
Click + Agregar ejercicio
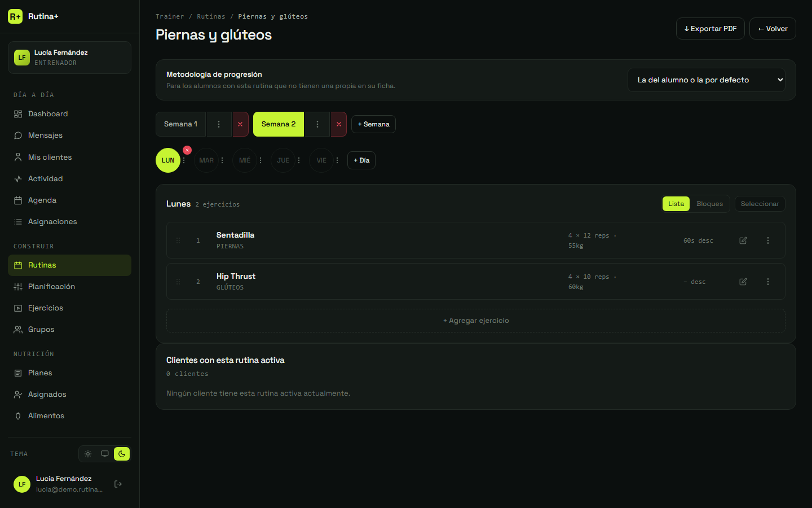pos(476,321)
